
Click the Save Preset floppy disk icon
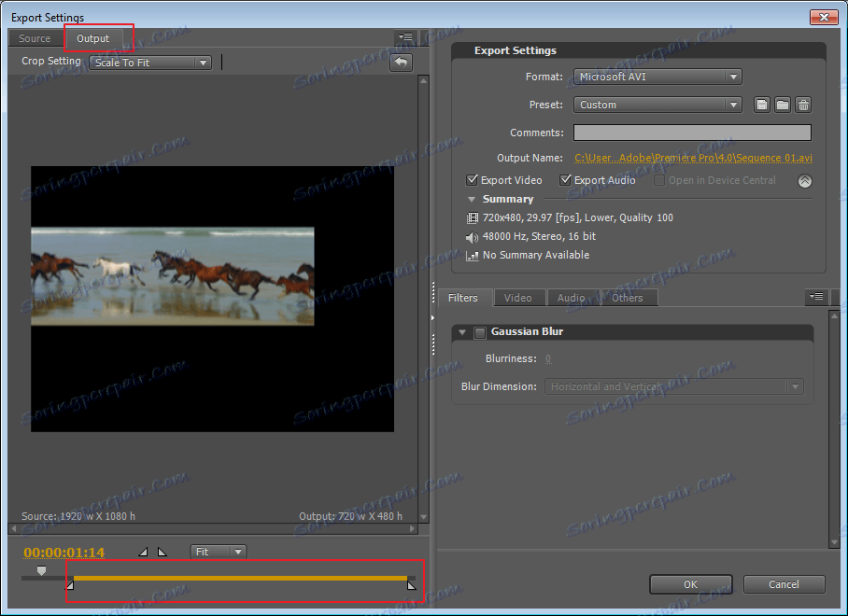(x=762, y=105)
